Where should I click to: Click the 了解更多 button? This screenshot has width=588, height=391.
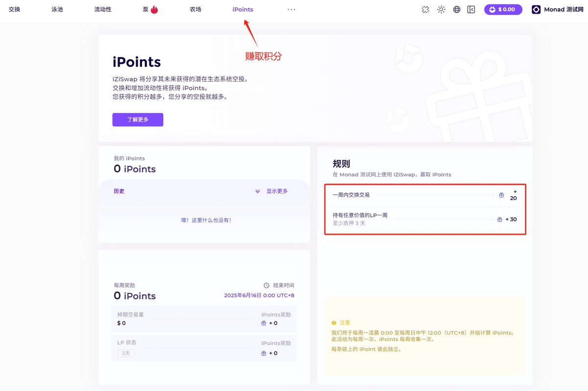click(x=138, y=120)
